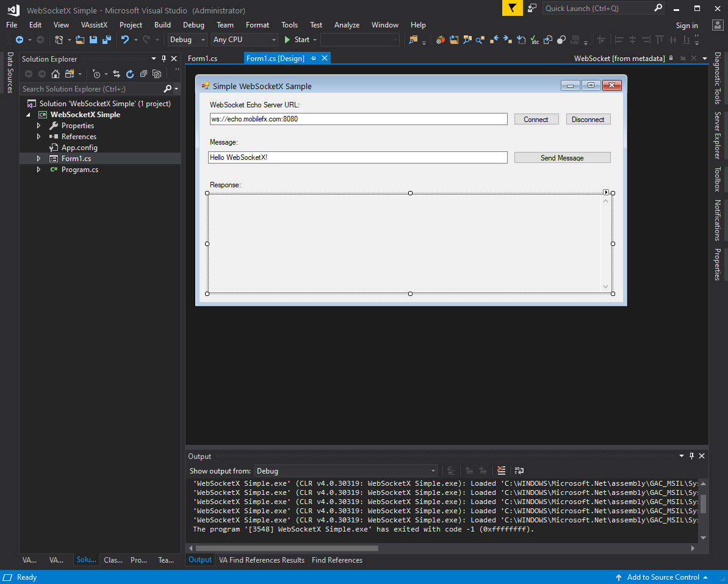Click the Pending Changes Filter clock icon

click(96, 74)
